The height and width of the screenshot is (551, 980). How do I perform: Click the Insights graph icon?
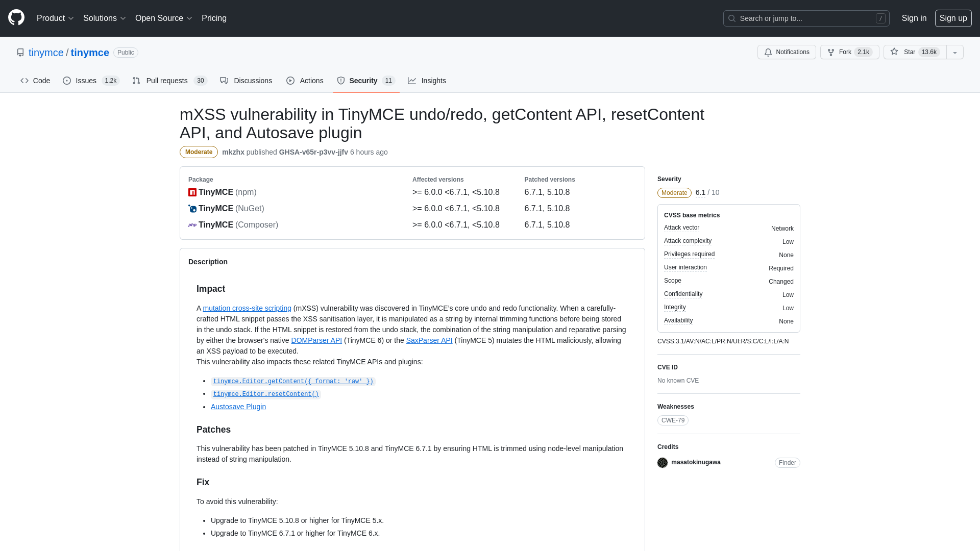[412, 81]
